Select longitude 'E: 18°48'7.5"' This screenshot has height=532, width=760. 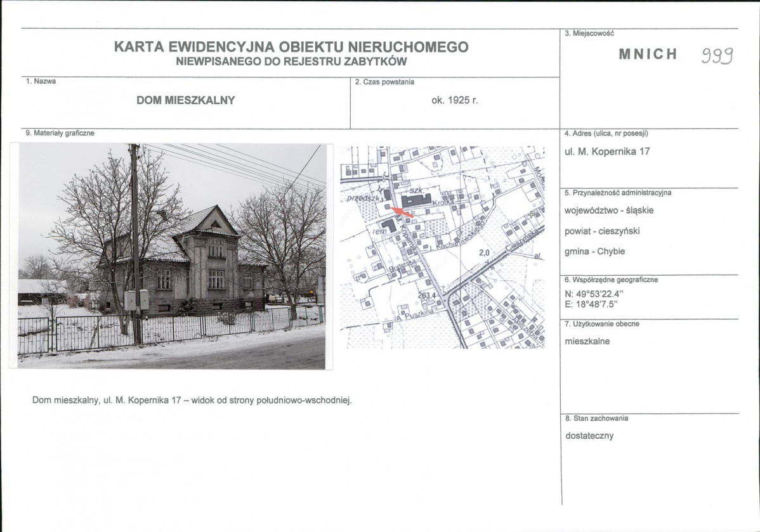coord(591,304)
